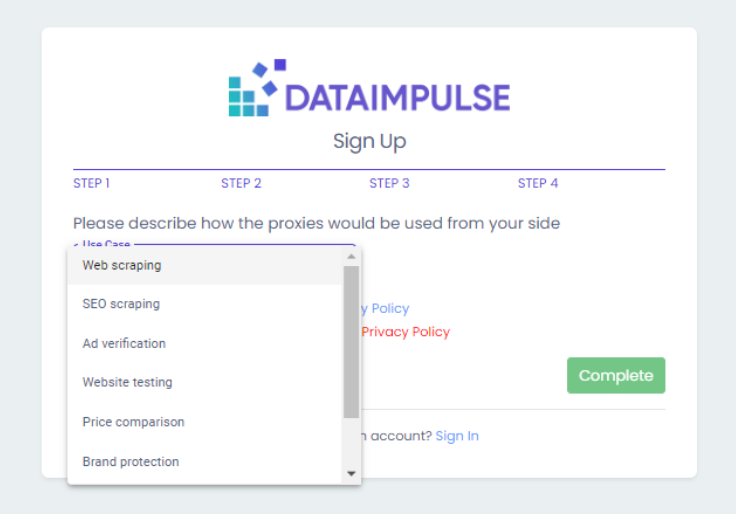736x514 pixels.
Task: Click the Use Case field label
Action: (106, 244)
